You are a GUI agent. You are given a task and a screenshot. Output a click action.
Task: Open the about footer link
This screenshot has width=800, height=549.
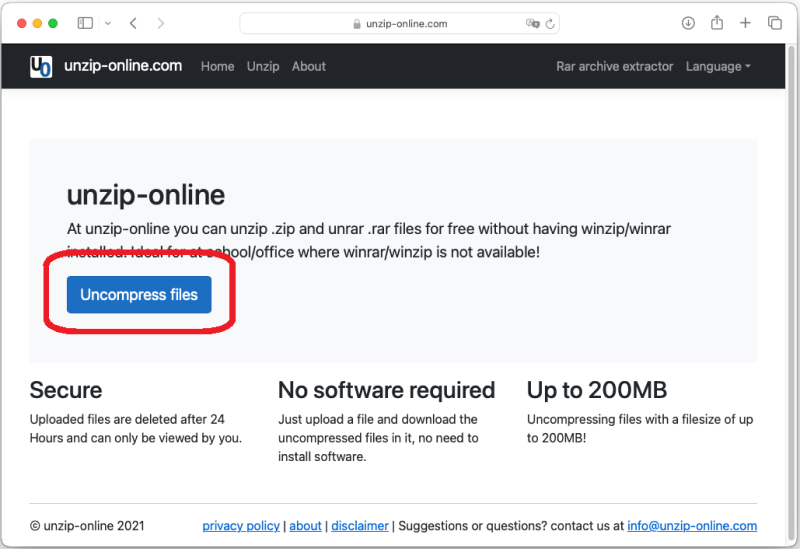point(305,526)
